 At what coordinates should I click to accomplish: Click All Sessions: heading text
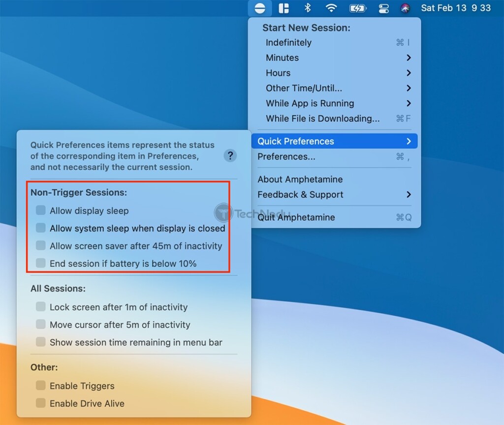point(58,288)
